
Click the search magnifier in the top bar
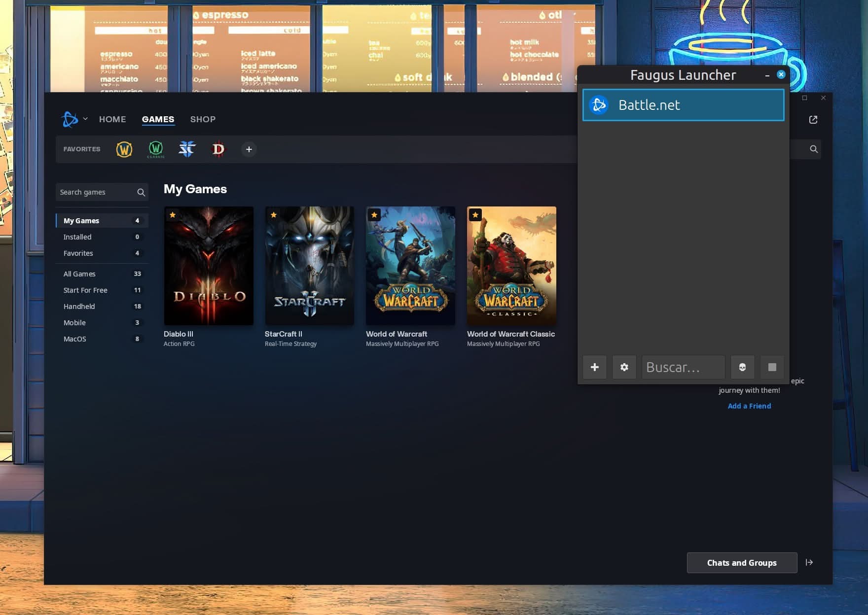click(x=813, y=149)
